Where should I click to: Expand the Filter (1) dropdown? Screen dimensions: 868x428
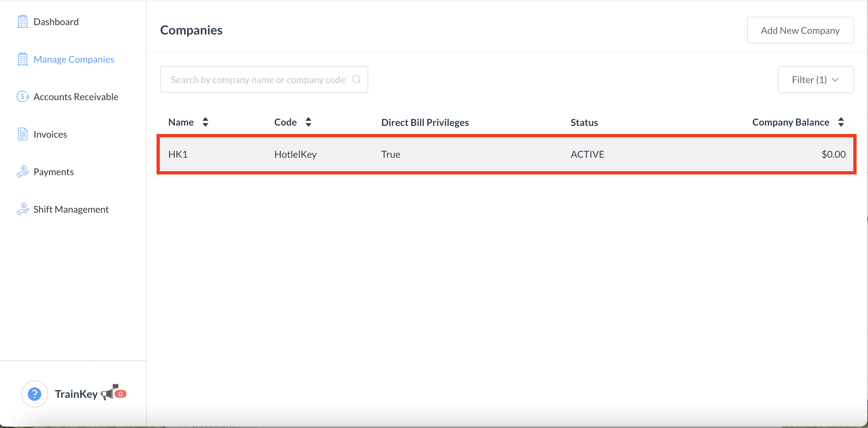click(815, 80)
